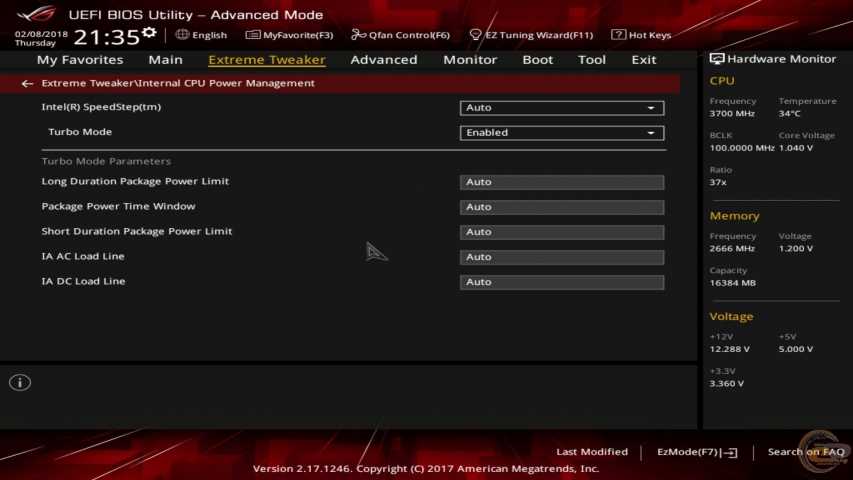Switch to EzMode(F7)

[x=697, y=452]
